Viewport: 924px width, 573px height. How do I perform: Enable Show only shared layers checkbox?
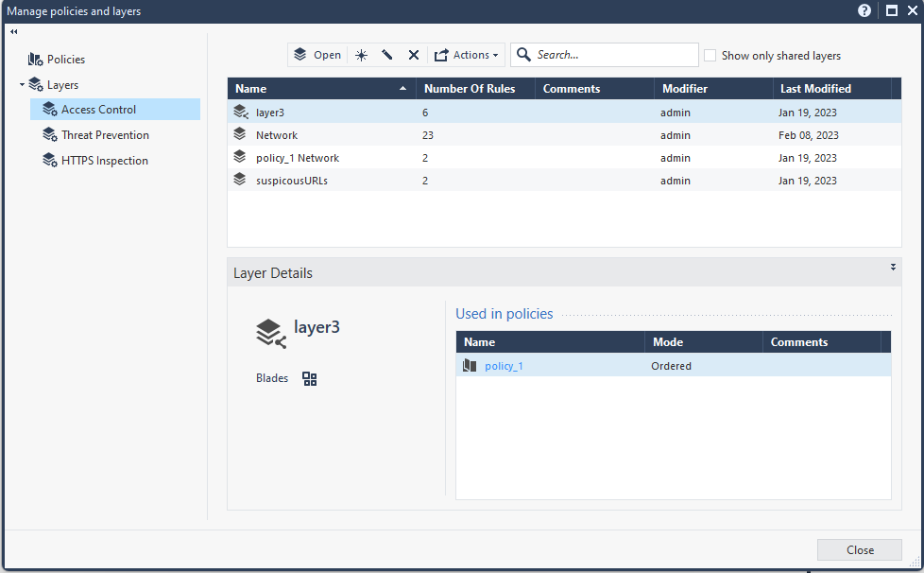coord(710,56)
